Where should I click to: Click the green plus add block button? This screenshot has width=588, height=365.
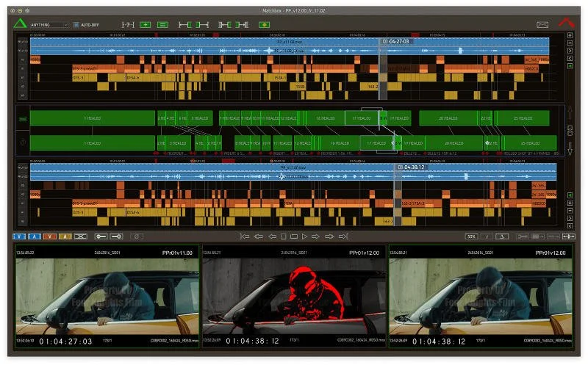145,25
